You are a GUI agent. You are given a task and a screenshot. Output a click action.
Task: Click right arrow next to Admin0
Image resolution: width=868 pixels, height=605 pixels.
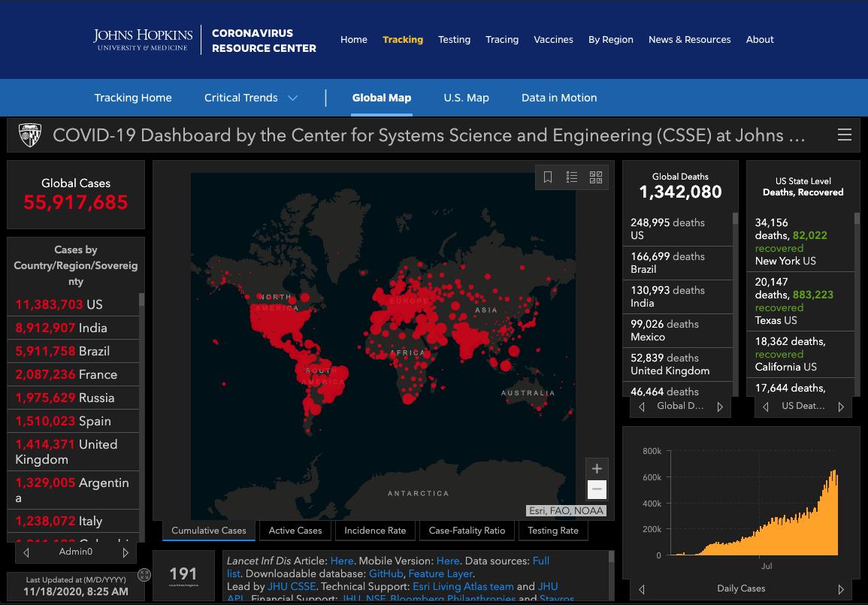pyautogui.click(x=126, y=552)
